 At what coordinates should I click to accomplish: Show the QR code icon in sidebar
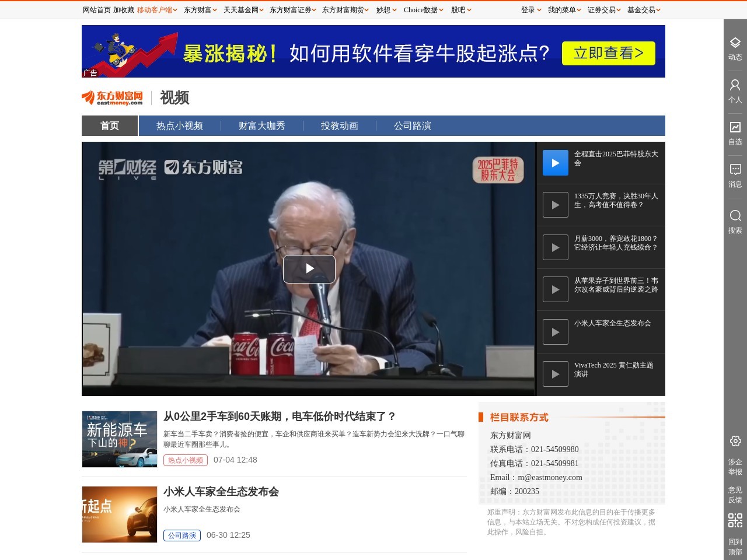[x=735, y=520]
